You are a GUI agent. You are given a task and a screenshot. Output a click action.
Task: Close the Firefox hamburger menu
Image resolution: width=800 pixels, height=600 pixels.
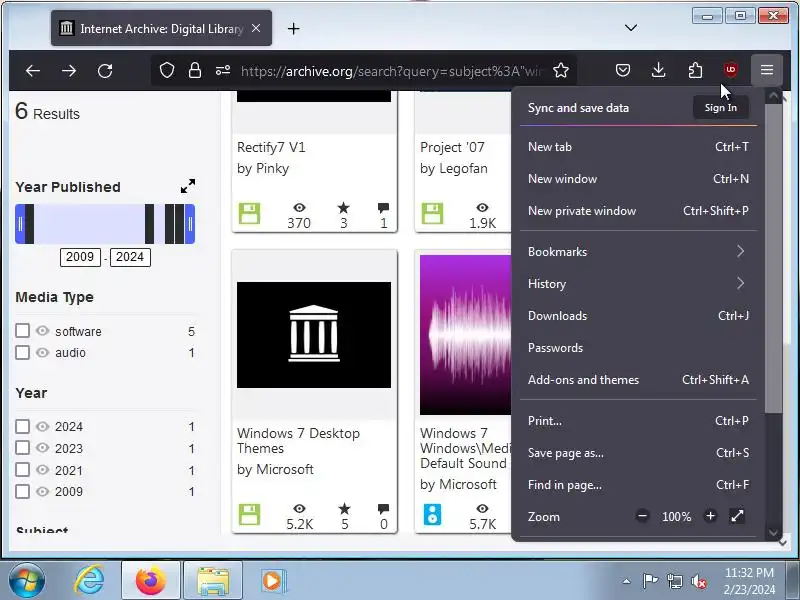[767, 70]
